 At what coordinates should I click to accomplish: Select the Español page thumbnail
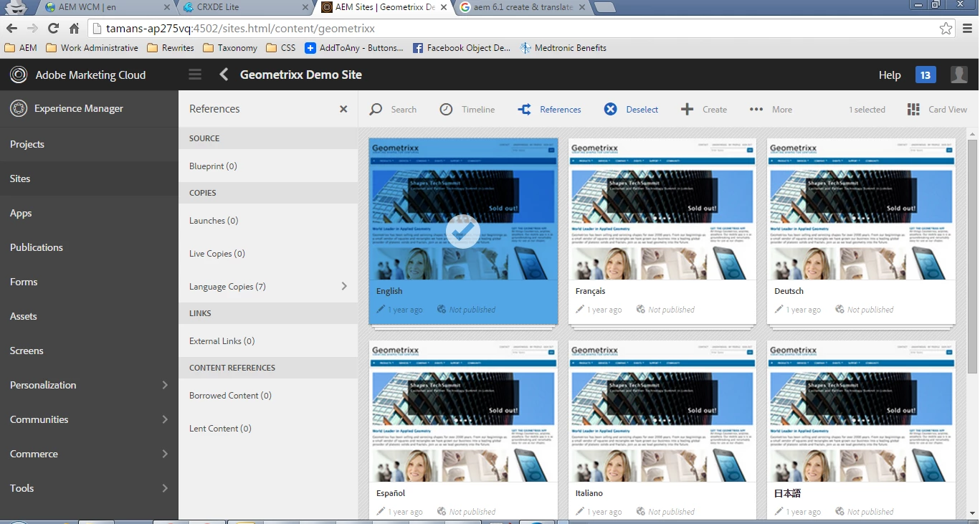pos(463,411)
